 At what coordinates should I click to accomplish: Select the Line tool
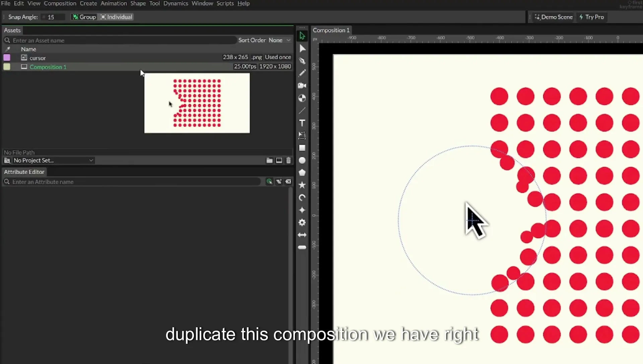pos(302,110)
